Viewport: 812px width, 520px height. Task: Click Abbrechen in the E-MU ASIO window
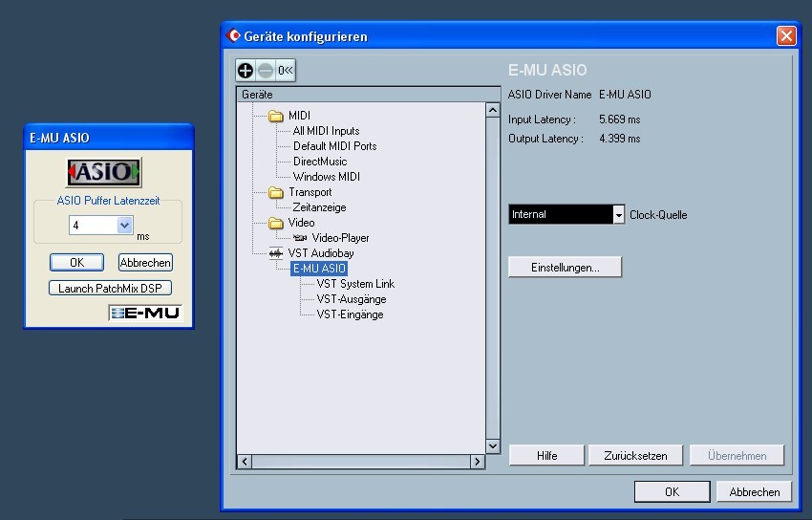(145, 263)
